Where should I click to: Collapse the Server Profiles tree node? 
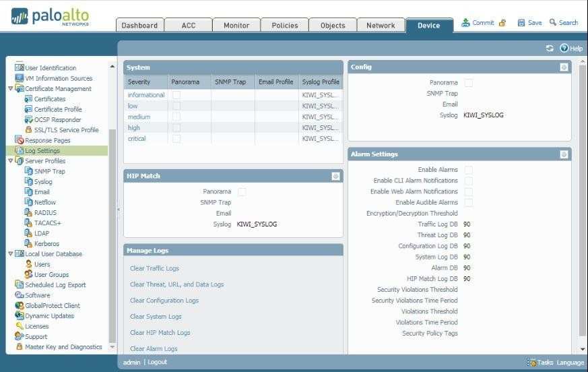click(x=10, y=161)
